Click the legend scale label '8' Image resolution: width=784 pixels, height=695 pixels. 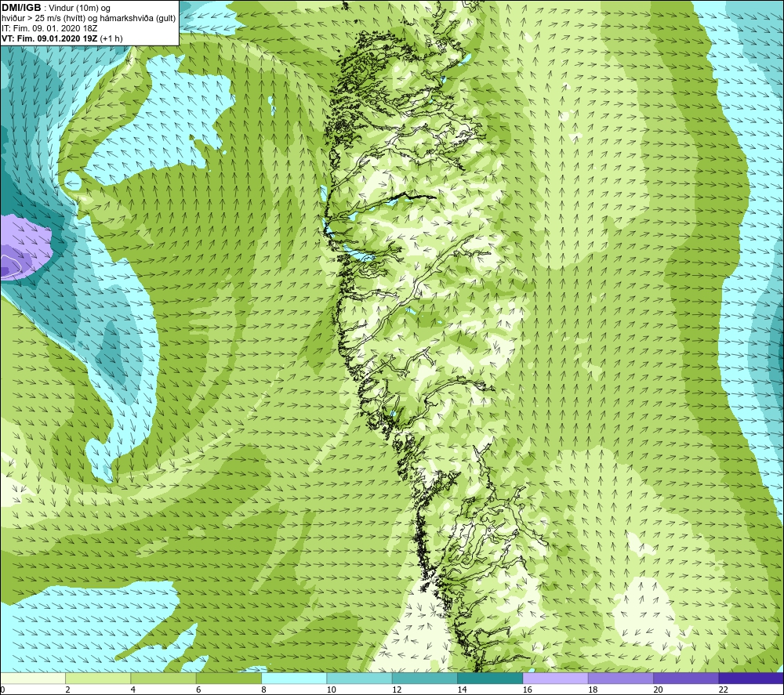263,690
